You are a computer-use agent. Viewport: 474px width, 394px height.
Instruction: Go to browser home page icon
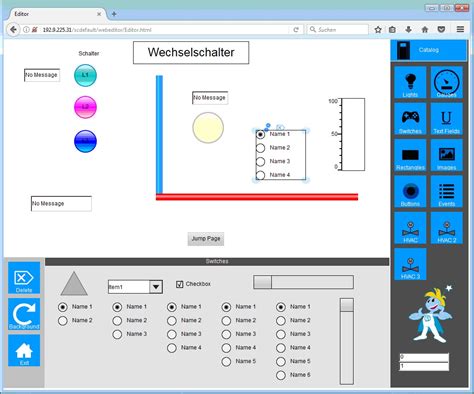425,30
